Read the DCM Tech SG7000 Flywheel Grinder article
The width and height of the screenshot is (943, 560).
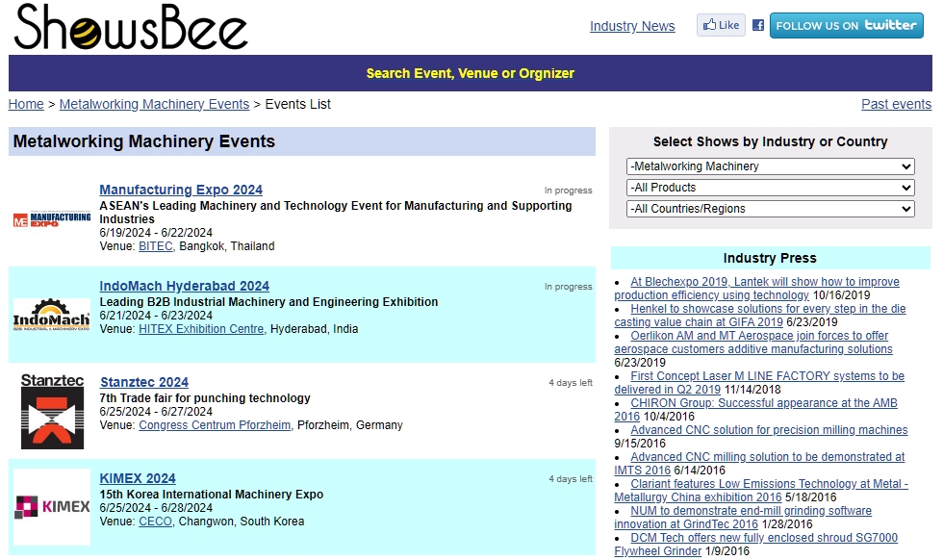[756, 545]
